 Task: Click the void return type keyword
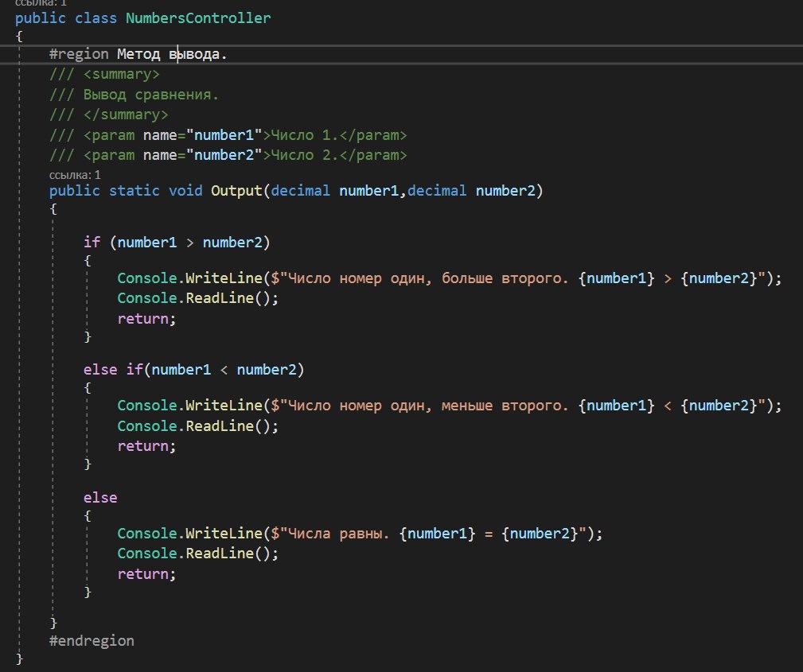(x=185, y=191)
